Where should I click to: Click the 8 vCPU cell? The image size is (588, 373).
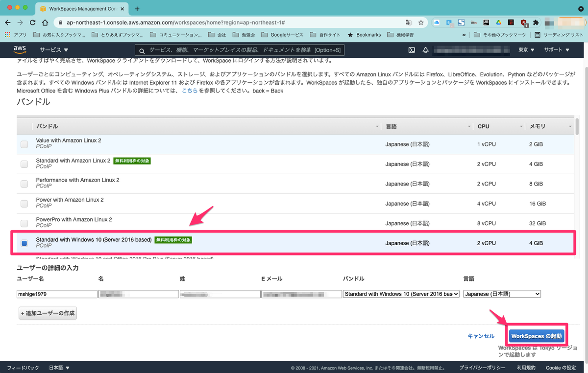487,223
